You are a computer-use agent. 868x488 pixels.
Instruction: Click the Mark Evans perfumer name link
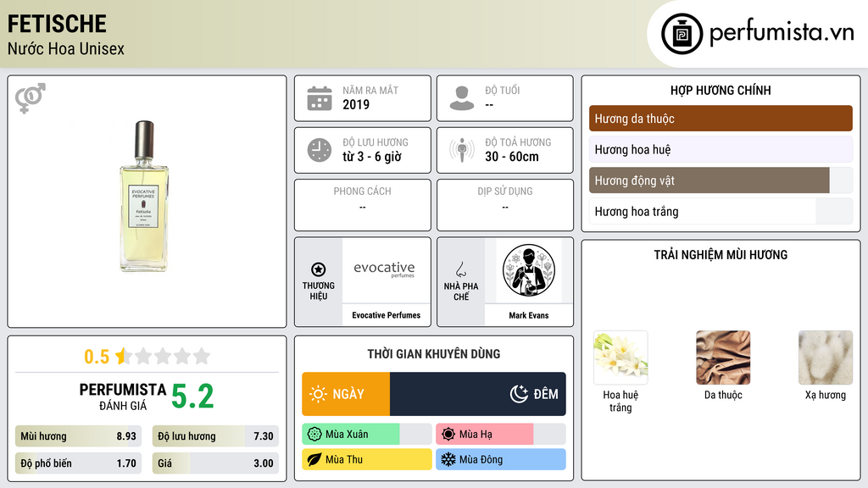click(529, 315)
